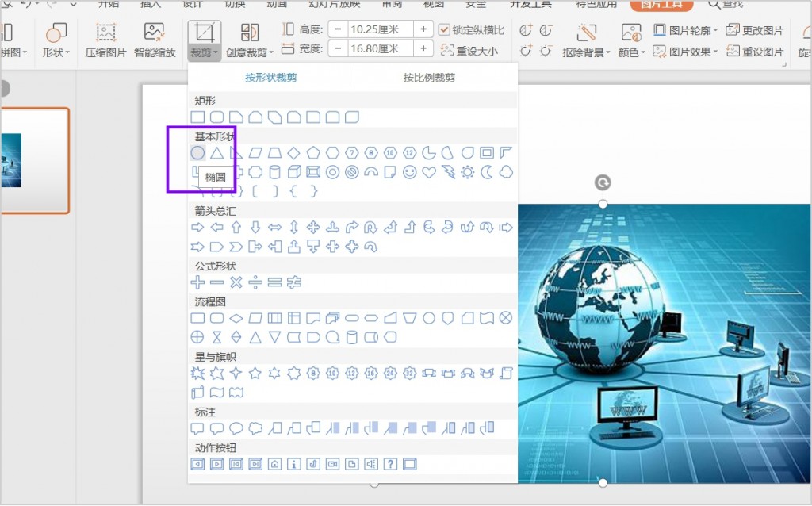The width and height of the screenshot is (812, 506).
Task: Open the Picture Effects (图片效果) dropdown
Action: [685, 52]
